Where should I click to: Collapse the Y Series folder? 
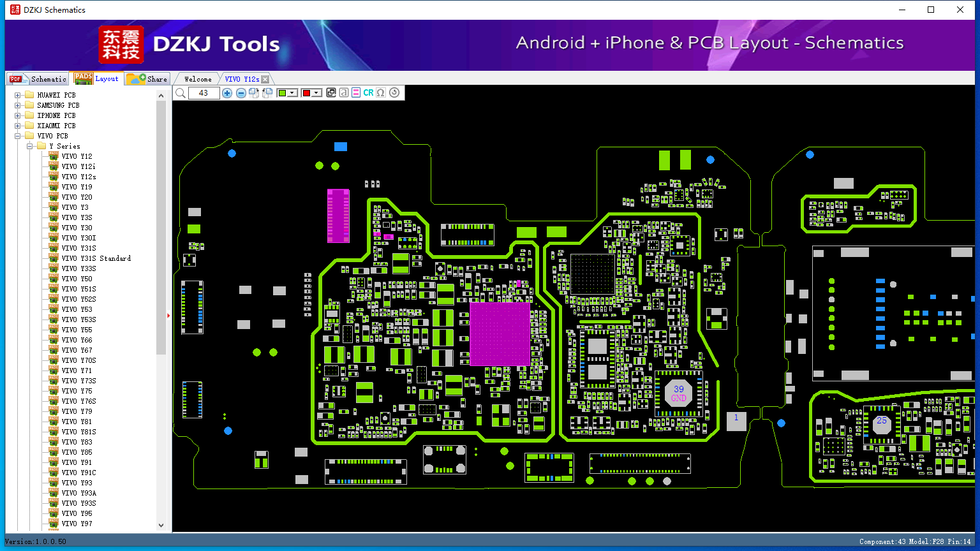click(30, 146)
